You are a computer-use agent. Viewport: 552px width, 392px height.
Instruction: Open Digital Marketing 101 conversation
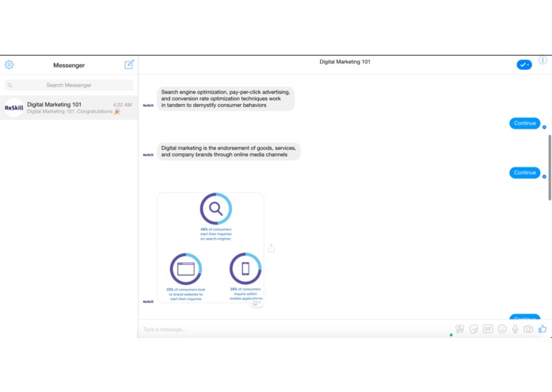(x=69, y=108)
